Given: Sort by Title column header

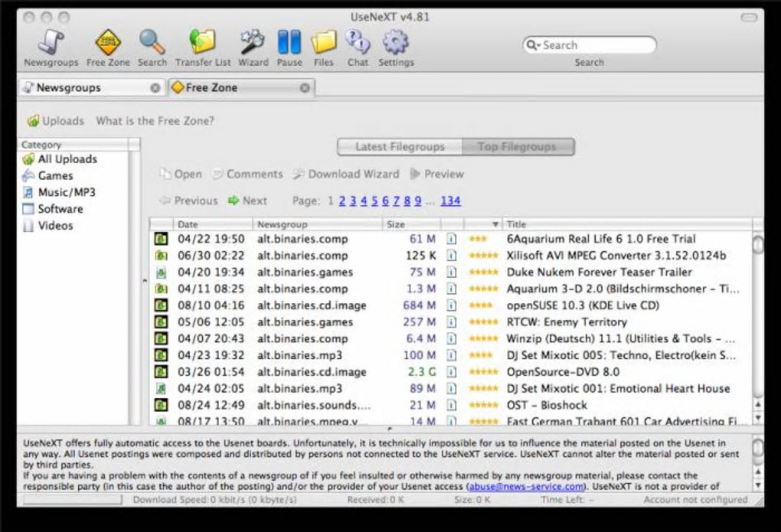Looking at the screenshot, I should click(628, 224).
